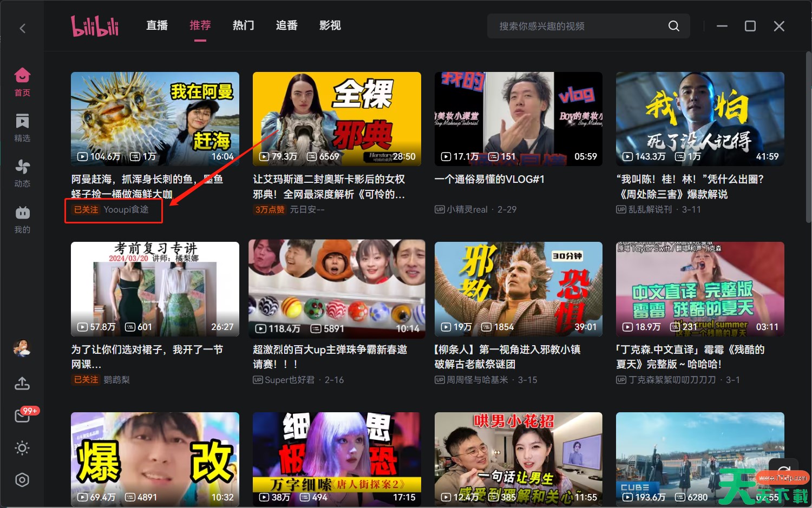The height and width of the screenshot is (508, 812).
Task: Click the 3万点赞 tag
Action: [270, 209]
